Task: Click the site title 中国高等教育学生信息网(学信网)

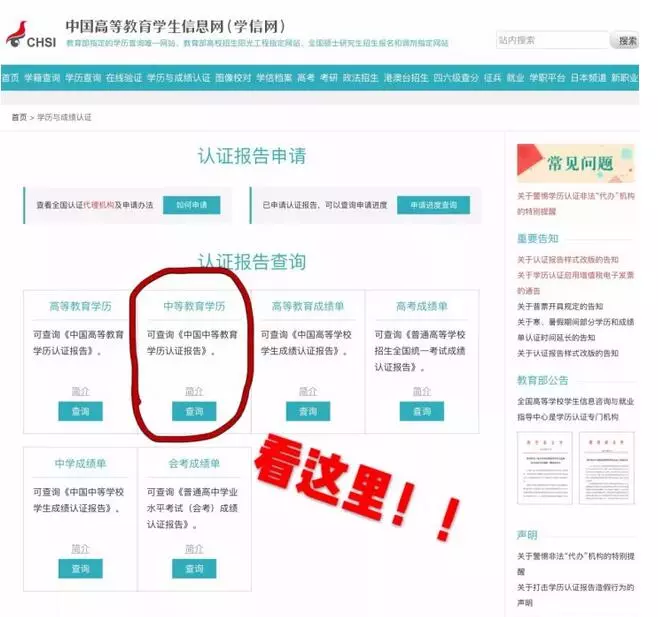Action: coord(175,26)
